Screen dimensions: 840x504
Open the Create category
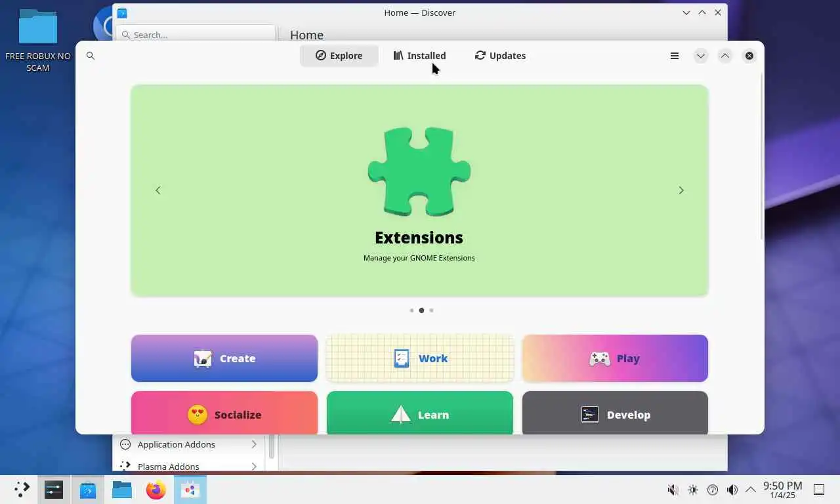[224, 358]
